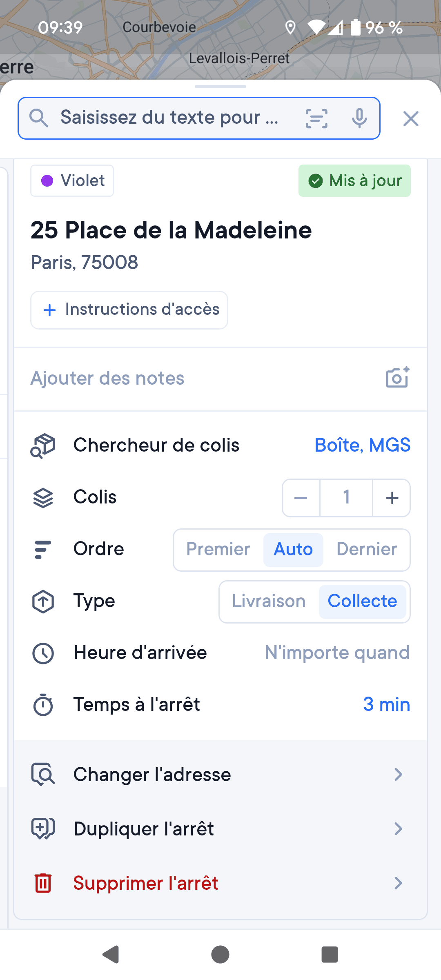Open the Changer l'adresse chevron
Image resolution: width=441 pixels, height=980 pixels.
coord(398,774)
